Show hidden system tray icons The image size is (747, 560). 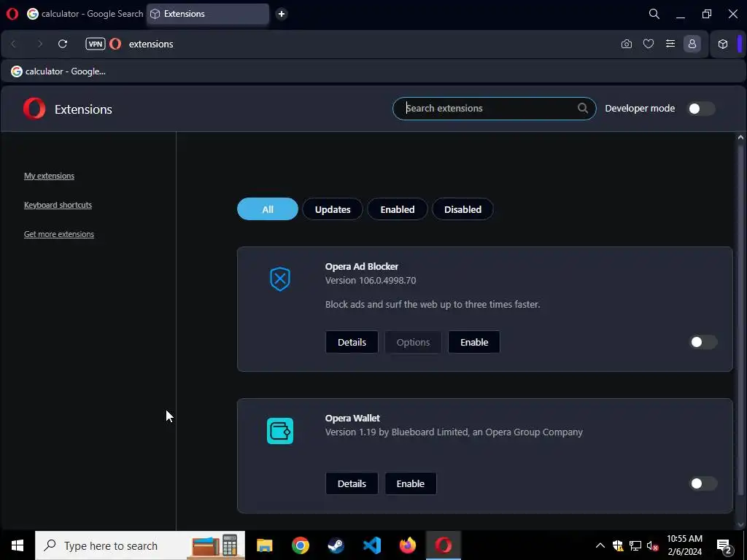[x=600, y=545]
